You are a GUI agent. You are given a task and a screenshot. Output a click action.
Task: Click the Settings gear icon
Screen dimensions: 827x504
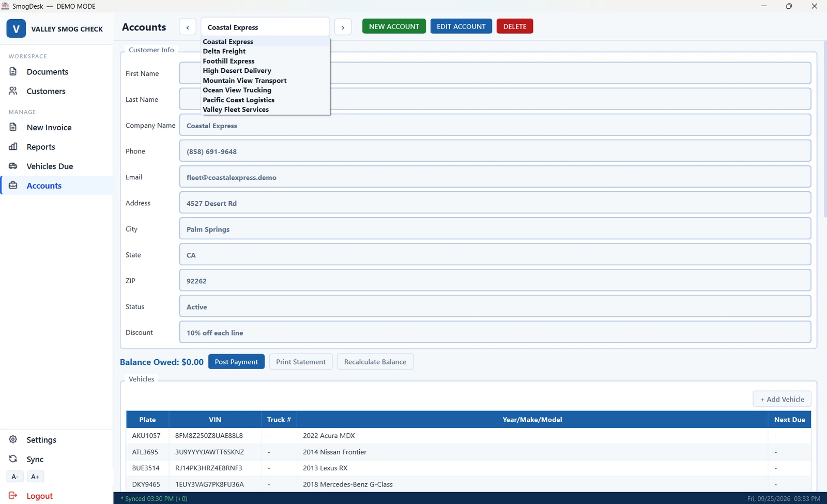pos(13,439)
